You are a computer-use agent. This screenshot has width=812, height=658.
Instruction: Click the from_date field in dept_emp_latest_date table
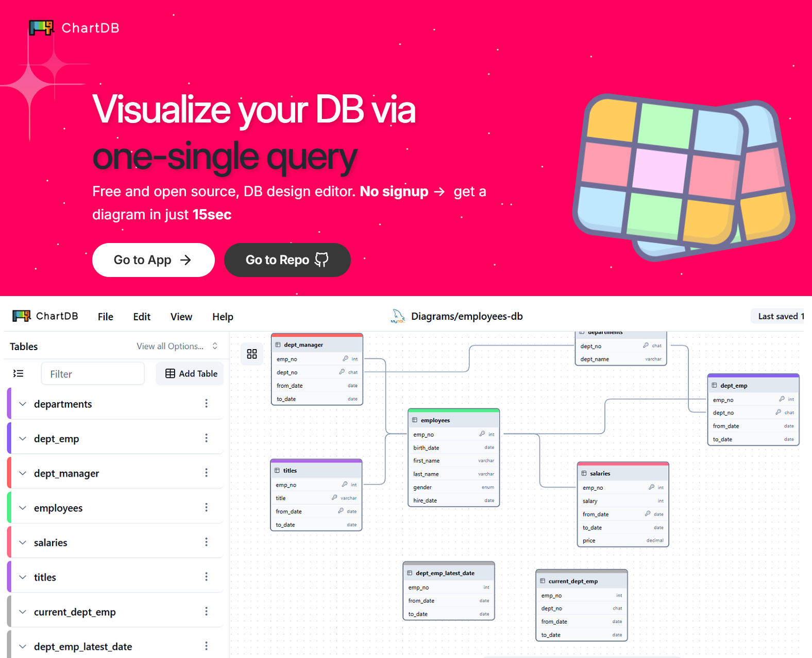pyautogui.click(x=449, y=600)
